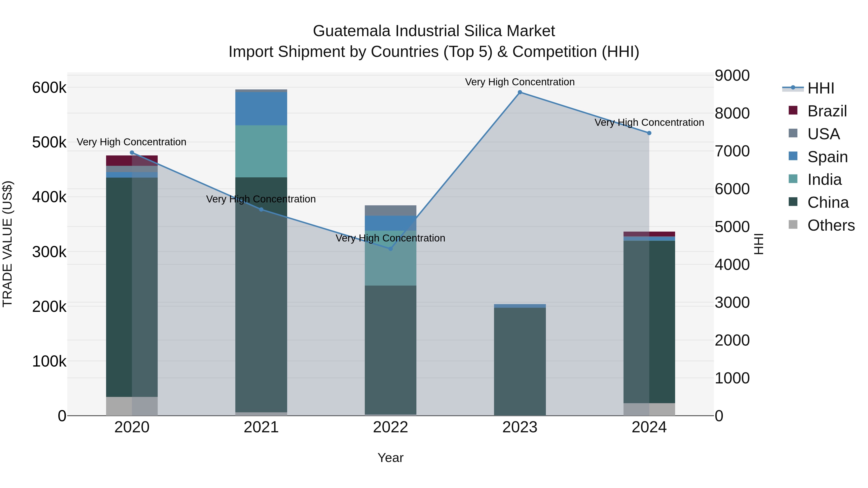Image resolution: width=868 pixels, height=488 pixels.
Task: Click the 2021 Very High Concentration annotation
Action: click(261, 199)
